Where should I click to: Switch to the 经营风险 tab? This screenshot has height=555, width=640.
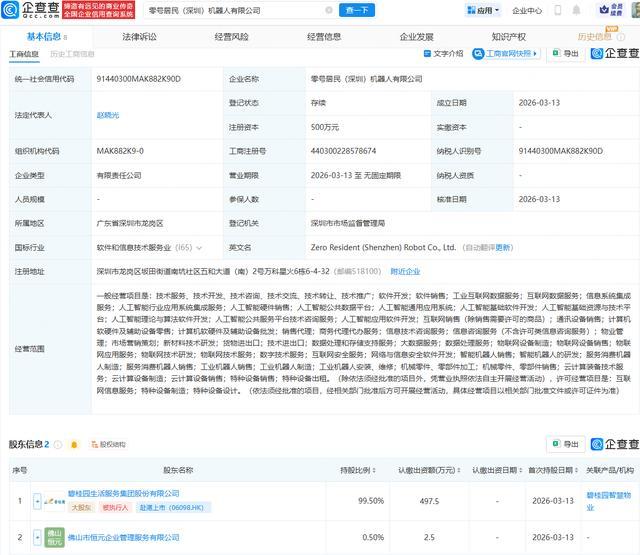(x=231, y=37)
